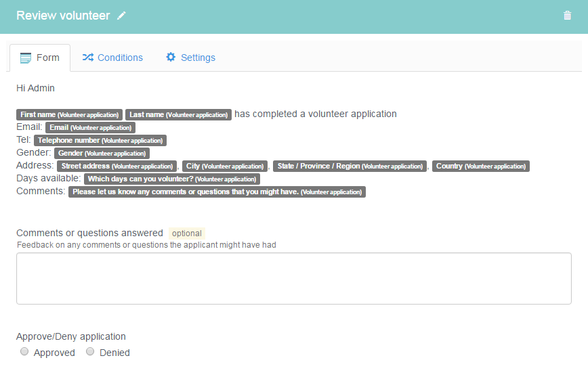This screenshot has height=379, width=588.
Task: Click into the comments or questions answered textarea
Action: tap(293, 278)
